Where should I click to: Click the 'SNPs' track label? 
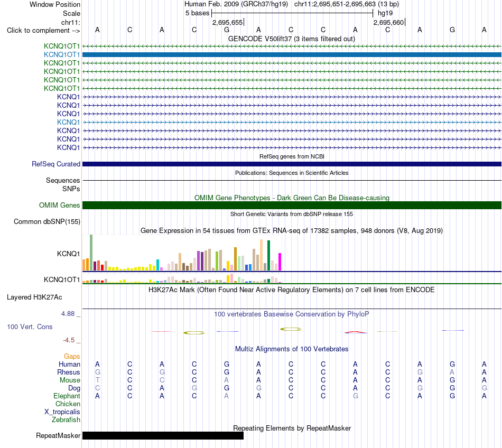tap(71, 189)
